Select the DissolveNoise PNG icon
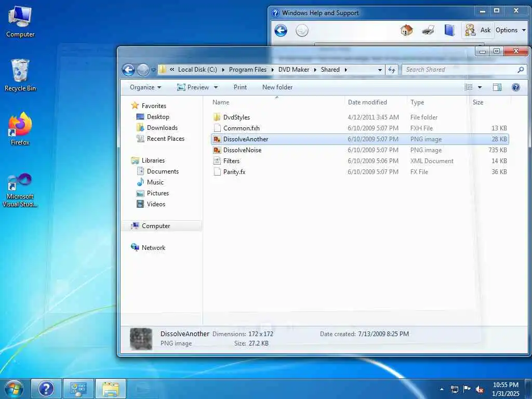Screen dimensions: 532x399 pos(217,150)
